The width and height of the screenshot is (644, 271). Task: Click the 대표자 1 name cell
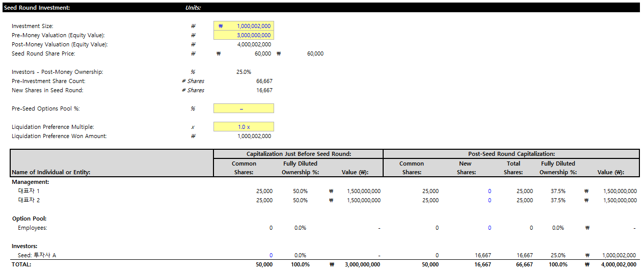[x=29, y=191]
